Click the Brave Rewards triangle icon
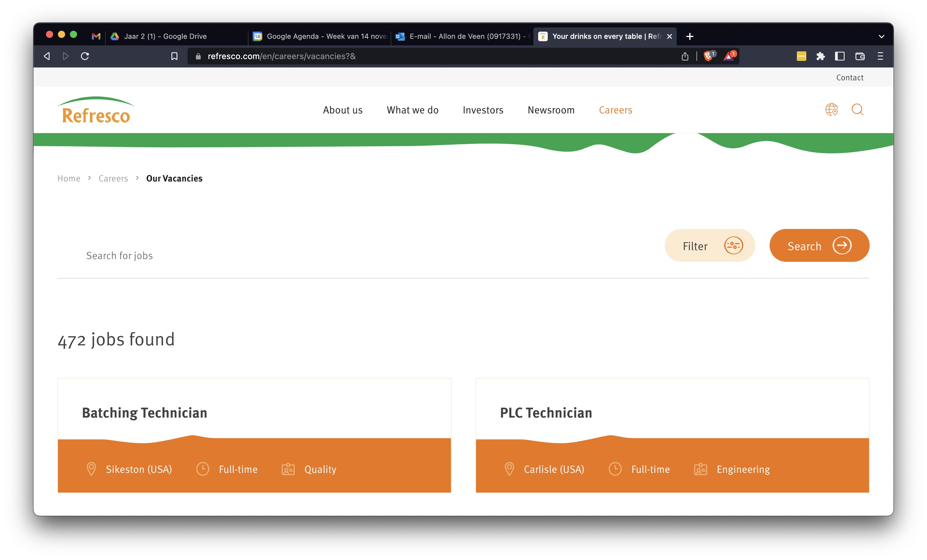Image resolution: width=927 pixels, height=560 pixels. tap(729, 56)
